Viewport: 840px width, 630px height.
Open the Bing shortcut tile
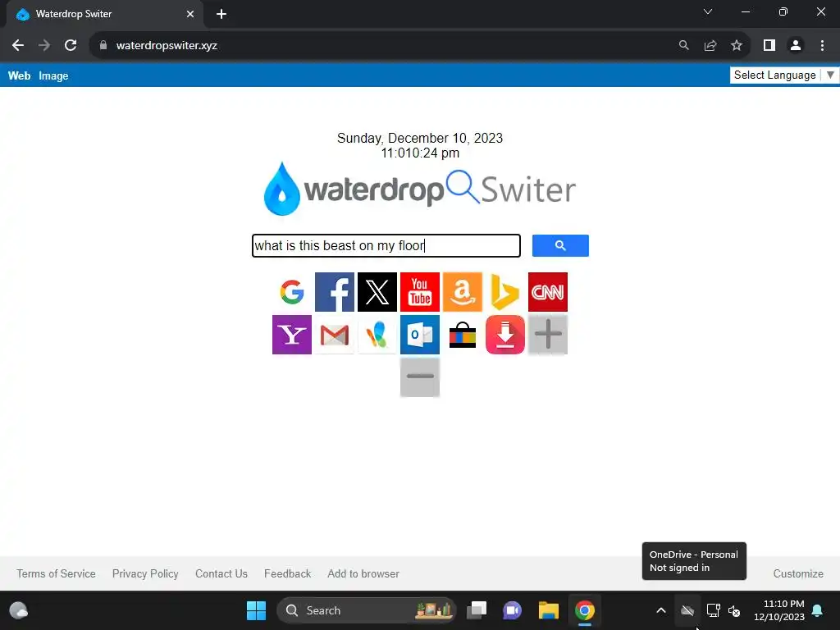tap(505, 292)
